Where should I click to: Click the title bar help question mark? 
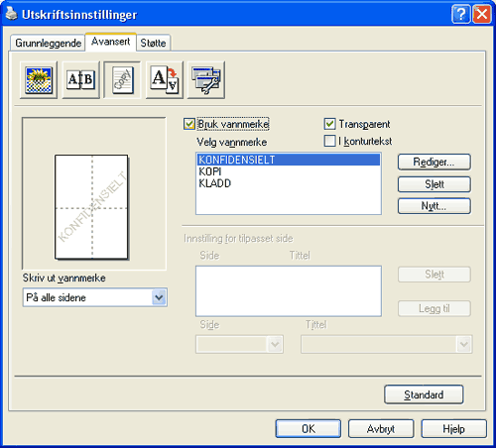click(x=460, y=14)
